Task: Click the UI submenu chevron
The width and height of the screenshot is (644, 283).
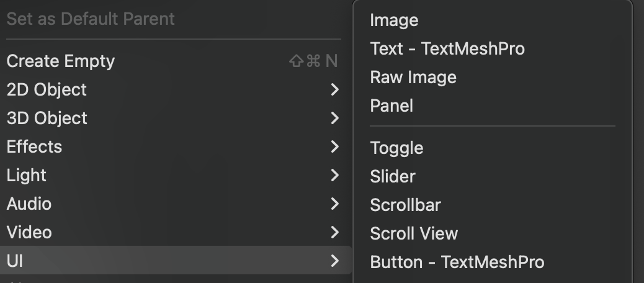Action: (x=335, y=261)
